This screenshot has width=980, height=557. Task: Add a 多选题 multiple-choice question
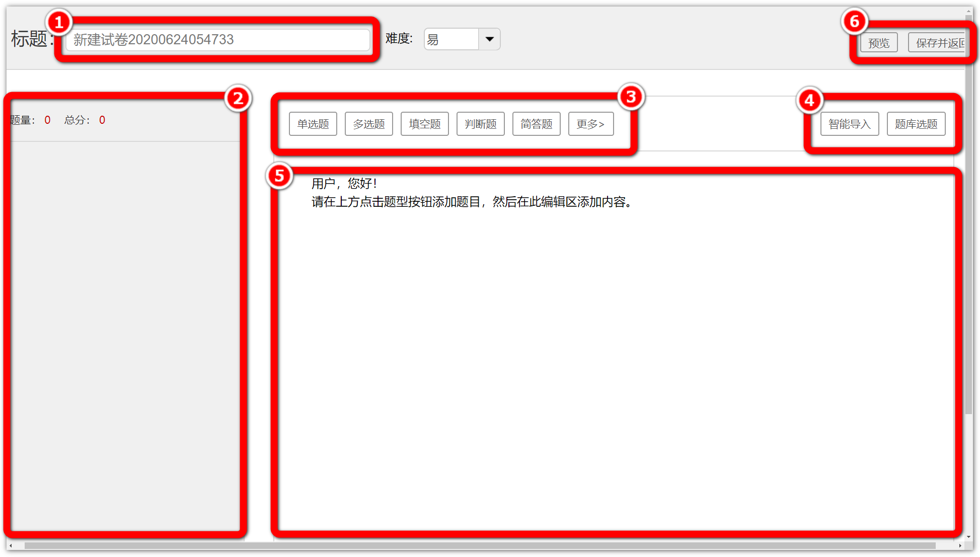point(368,124)
